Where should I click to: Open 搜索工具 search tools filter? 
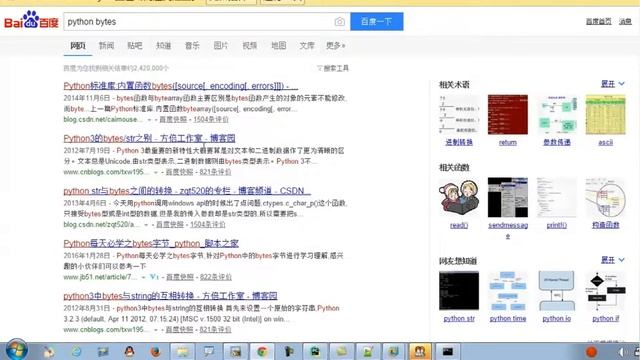click(x=333, y=68)
